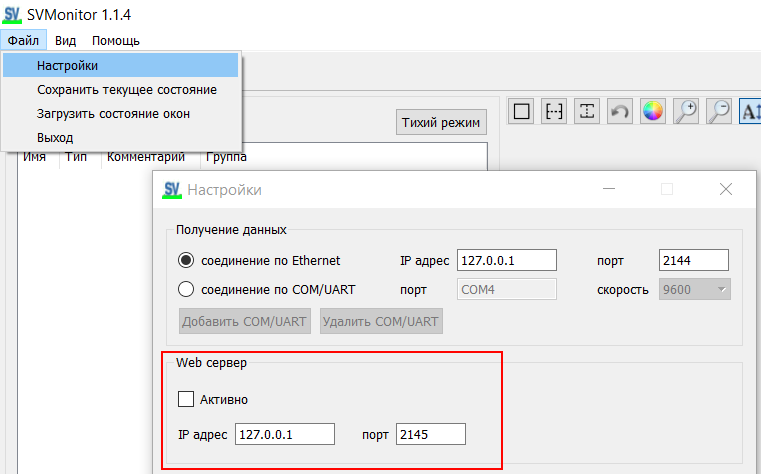Click the vertical range marker toolbar icon

[x=587, y=111]
